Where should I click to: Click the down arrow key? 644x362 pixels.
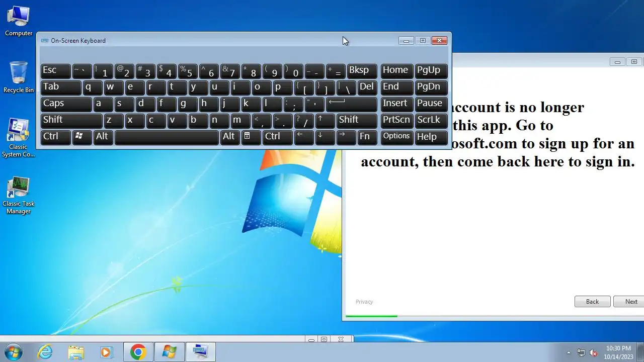(325, 137)
